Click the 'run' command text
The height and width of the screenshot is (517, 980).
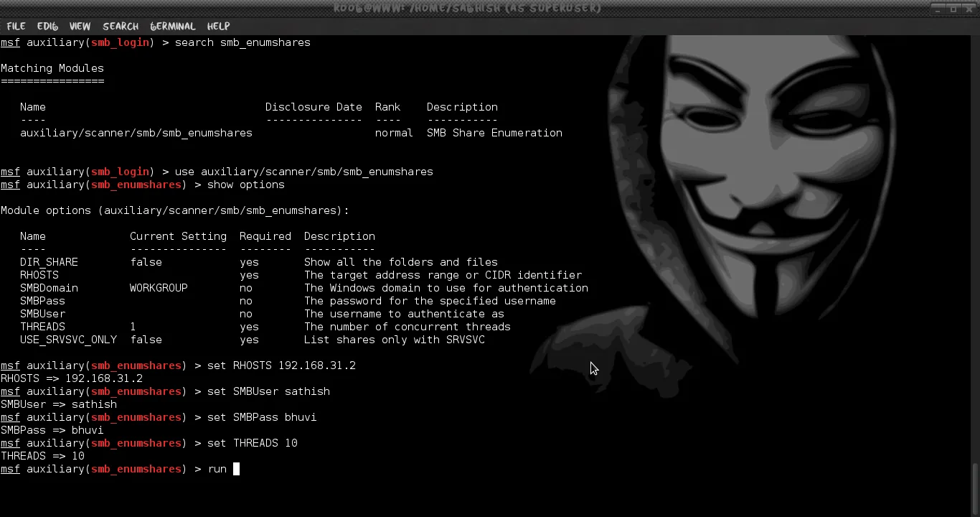pos(217,469)
